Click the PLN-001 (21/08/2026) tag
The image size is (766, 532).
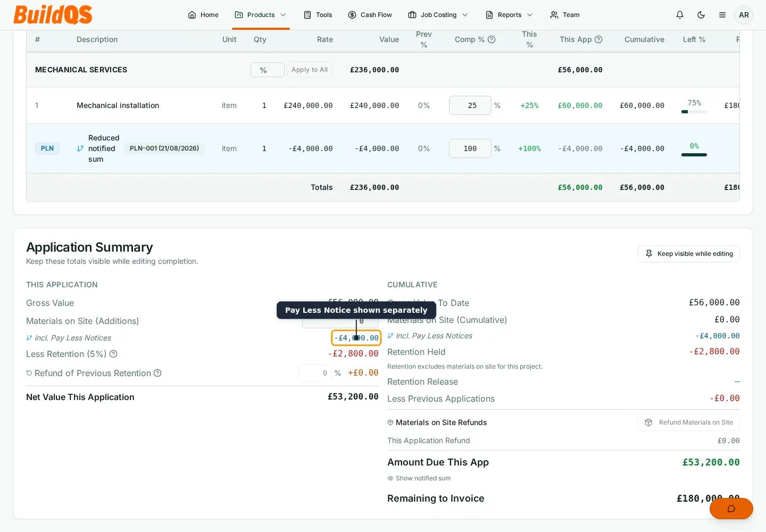point(164,148)
